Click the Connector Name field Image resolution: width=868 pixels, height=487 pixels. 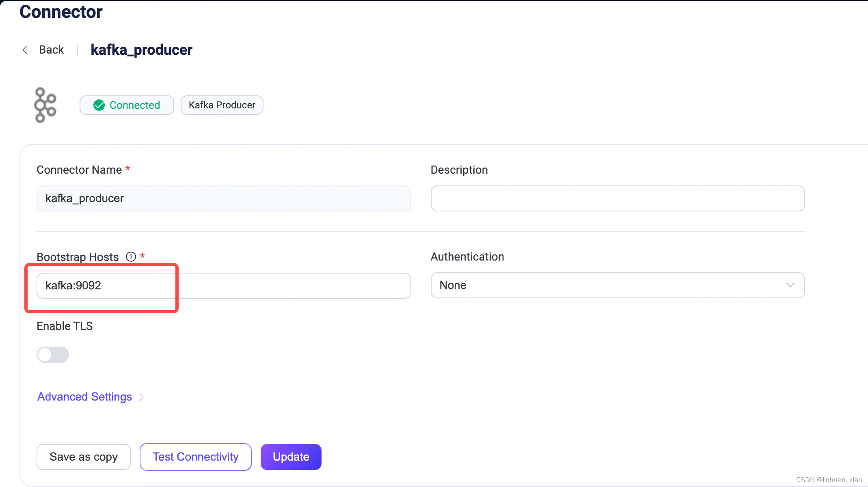click(223, 198)
